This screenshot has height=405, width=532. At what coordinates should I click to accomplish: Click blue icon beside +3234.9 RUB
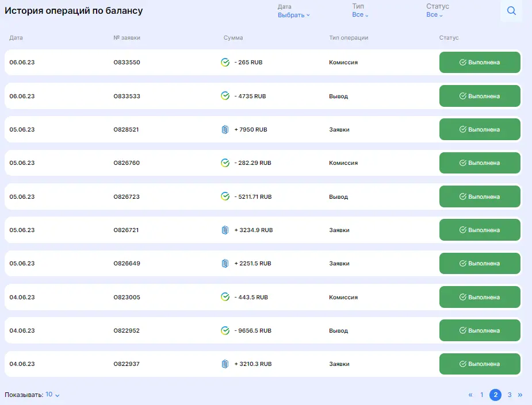225,230
